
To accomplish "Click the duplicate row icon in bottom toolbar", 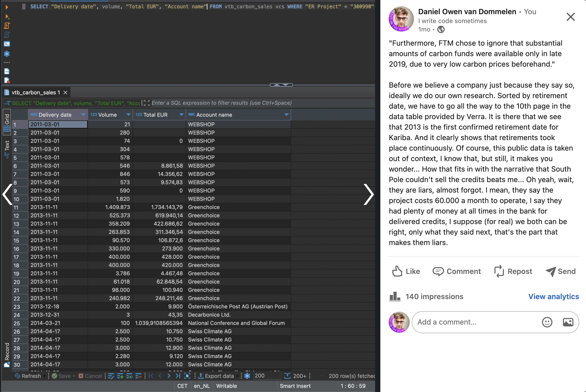I will pyautogui.click(x=129, y=376).
